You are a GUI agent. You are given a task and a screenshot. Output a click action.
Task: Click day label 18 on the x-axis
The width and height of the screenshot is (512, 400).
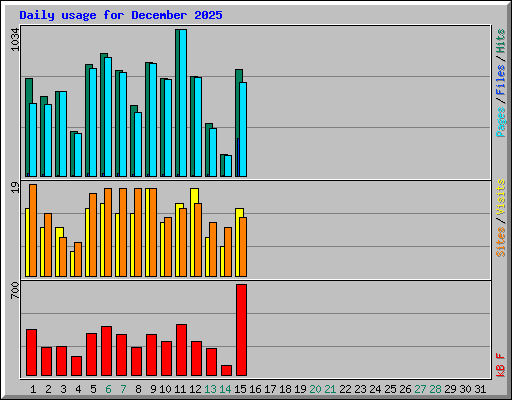click(x=285, y=389)
